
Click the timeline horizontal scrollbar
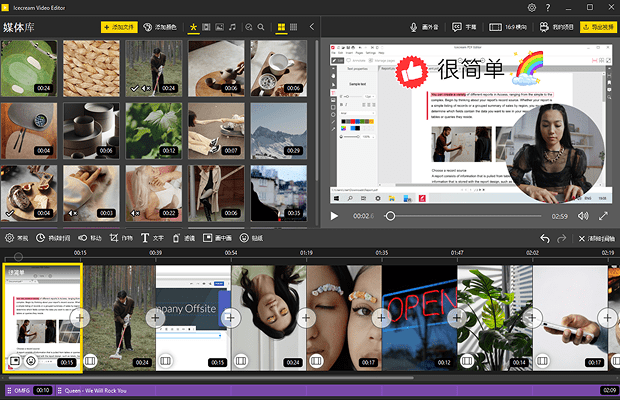(x=211, y=378)
